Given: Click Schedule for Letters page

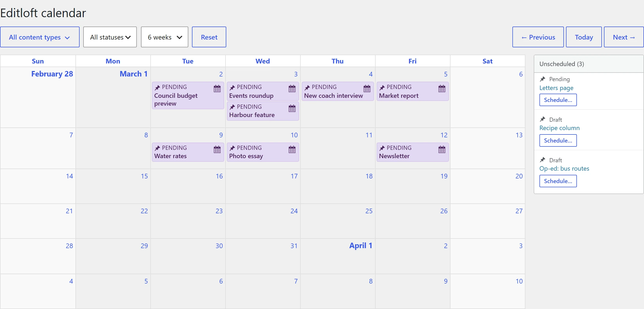Looking at the screenshot, I should tap(558, 100).
